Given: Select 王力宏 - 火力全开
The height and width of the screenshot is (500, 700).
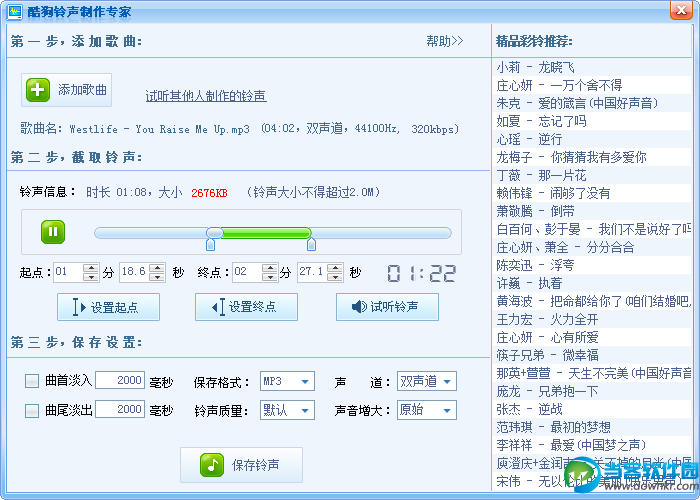Looking at the screenshot, I should pyautogui.click(x=592, y=319).
